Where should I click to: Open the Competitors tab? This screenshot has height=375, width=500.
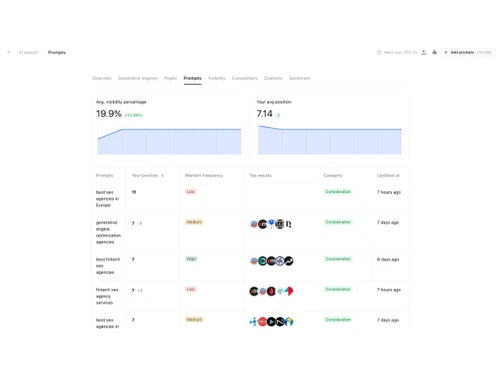(245, 78)
